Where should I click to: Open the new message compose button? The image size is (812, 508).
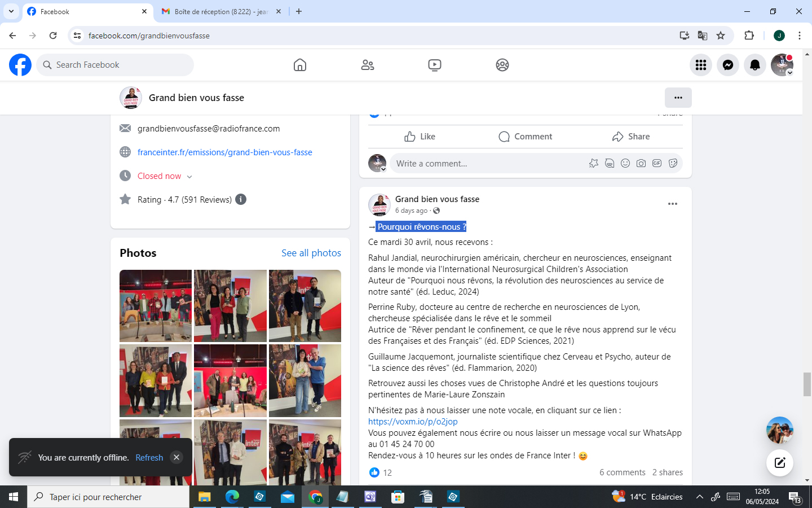pos(780,463)
